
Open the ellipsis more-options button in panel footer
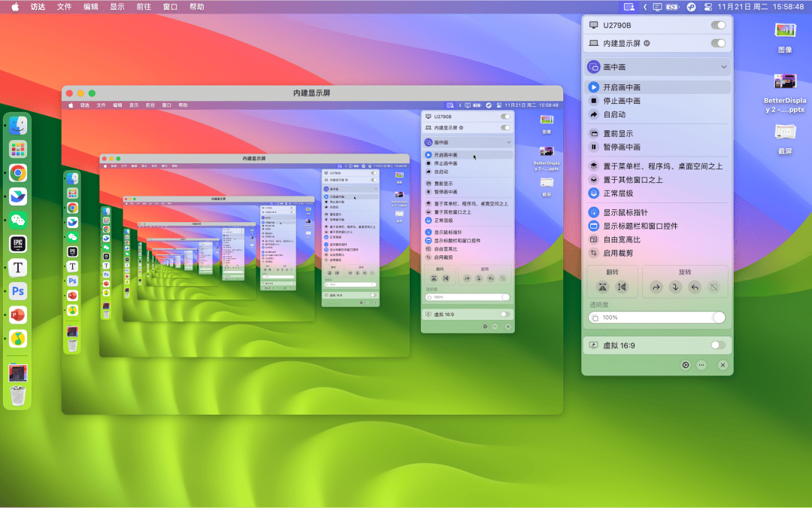click(701, 365)
